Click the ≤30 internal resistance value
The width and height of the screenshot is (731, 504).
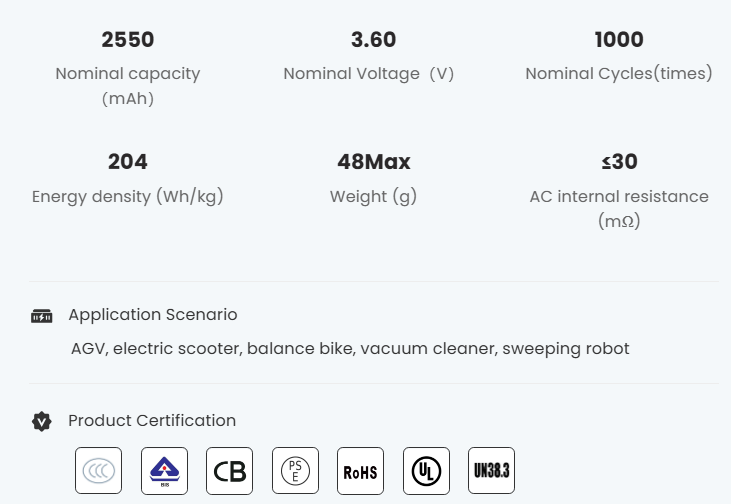pos(619,162)
